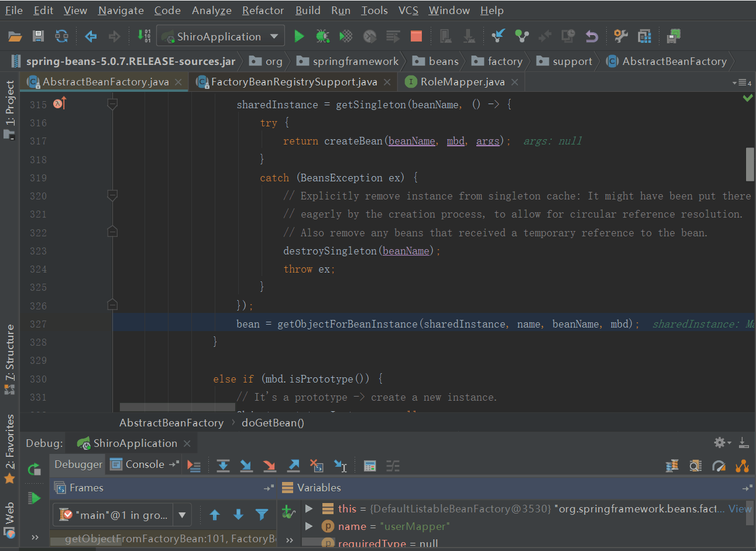This screenshot has width=756, height=551.
Task: Click the editor vertical scrollbar thumb
Action: pyautogui.click(x=750, y=164)
